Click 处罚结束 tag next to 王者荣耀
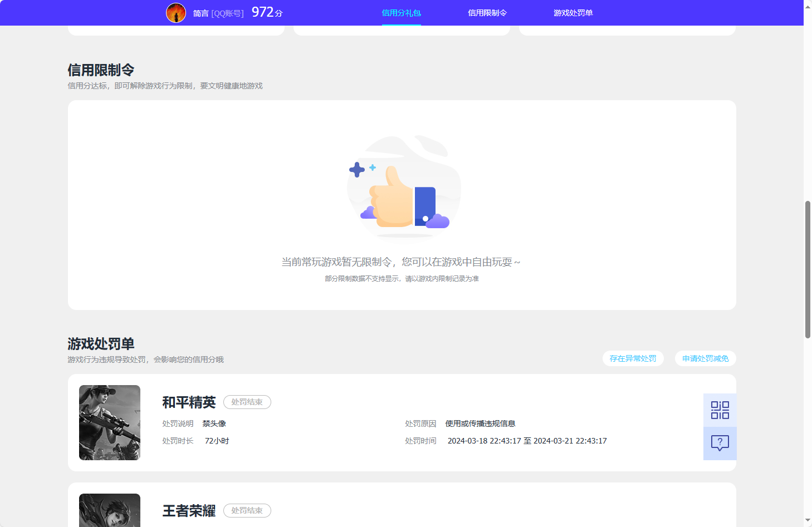Screen dimensions: 812x527 pyautogui.click(x=247, y=510)
